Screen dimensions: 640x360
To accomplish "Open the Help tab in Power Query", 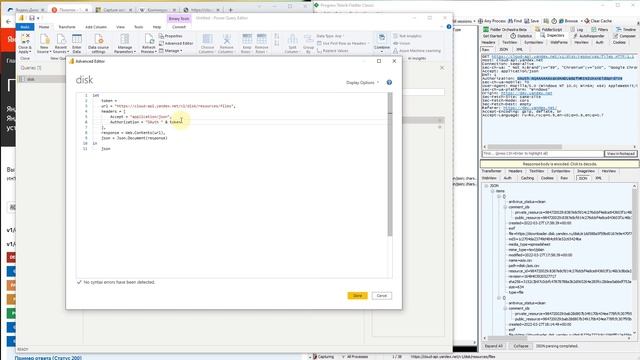I will point(157,27).
